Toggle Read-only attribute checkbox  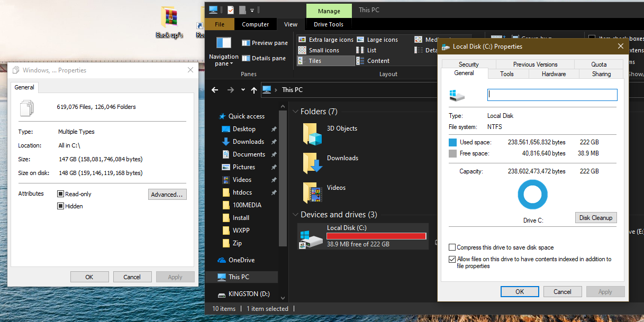tap(61, 194)
